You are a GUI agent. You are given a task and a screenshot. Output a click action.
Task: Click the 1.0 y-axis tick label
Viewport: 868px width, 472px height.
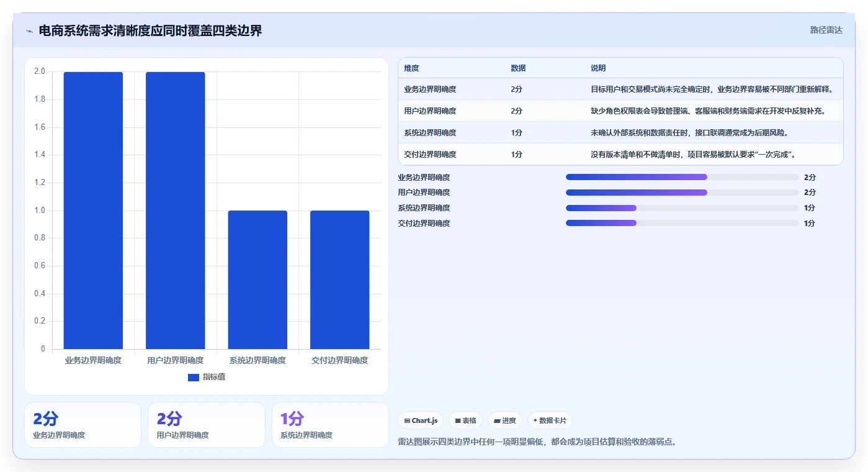(40, 211)
